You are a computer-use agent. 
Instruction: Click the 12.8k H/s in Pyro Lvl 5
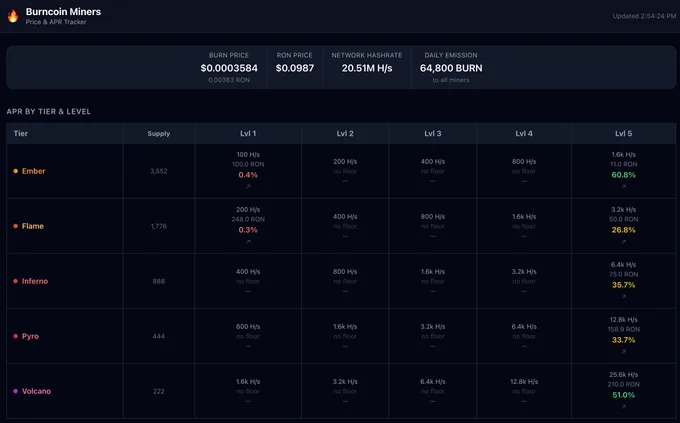coord(624,320)
